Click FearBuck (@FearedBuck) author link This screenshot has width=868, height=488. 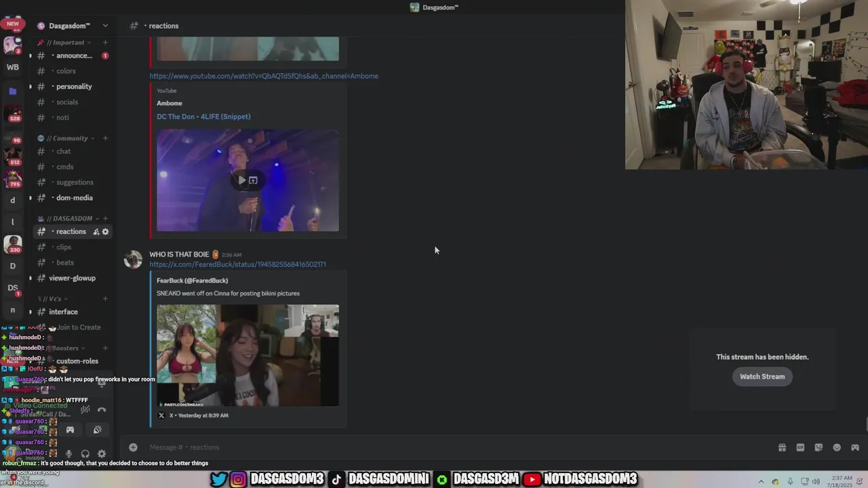pyautogui.click(x=192, y=281)
